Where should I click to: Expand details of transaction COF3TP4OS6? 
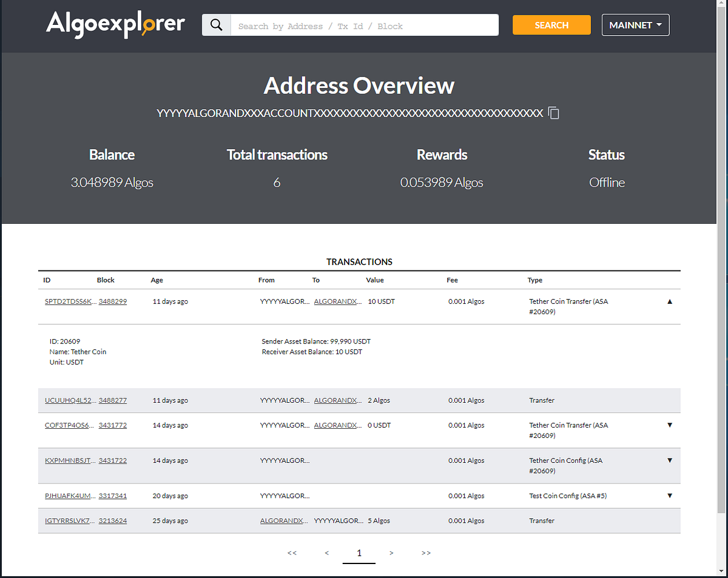click(670, 425)
